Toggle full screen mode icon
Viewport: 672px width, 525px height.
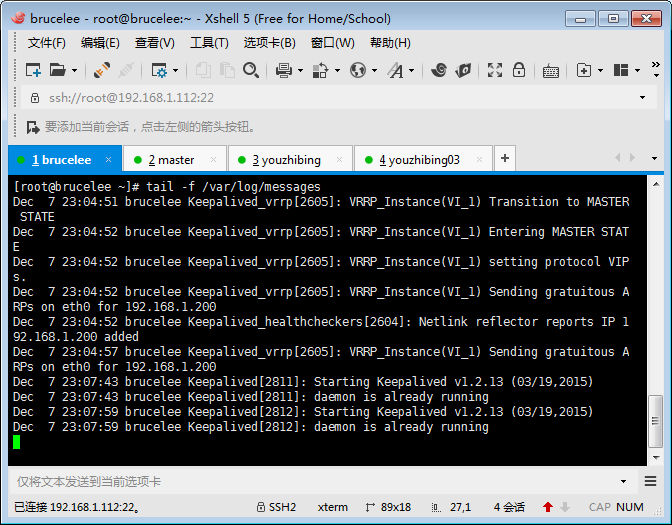(495, 70)
